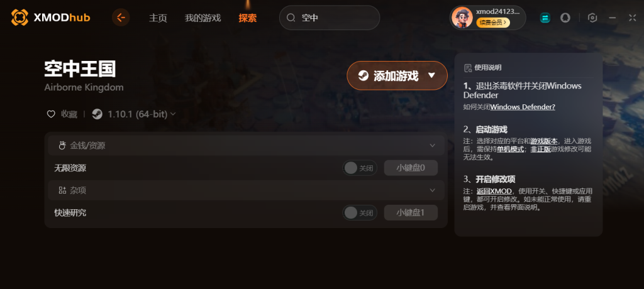Click the 小键盘1 hotkey field
The image size is (644, 289).
[411, 213]
